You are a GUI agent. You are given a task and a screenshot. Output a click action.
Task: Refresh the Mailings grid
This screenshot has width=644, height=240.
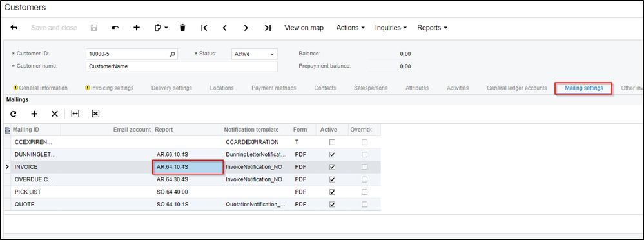click(14, 114)
